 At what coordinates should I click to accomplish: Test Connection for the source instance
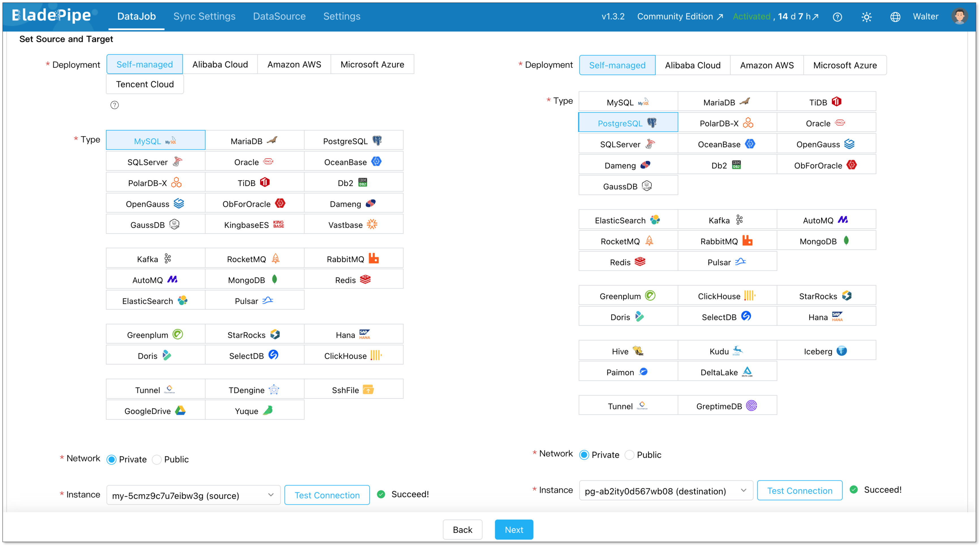[327, 495]
